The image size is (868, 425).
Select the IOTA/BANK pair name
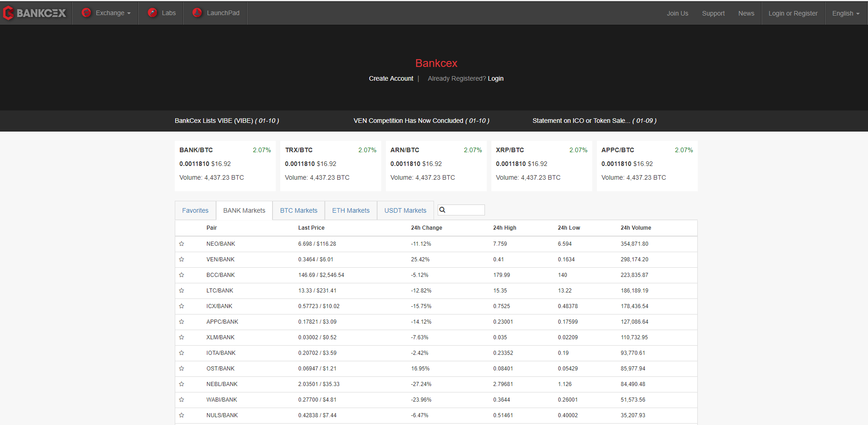221,353
